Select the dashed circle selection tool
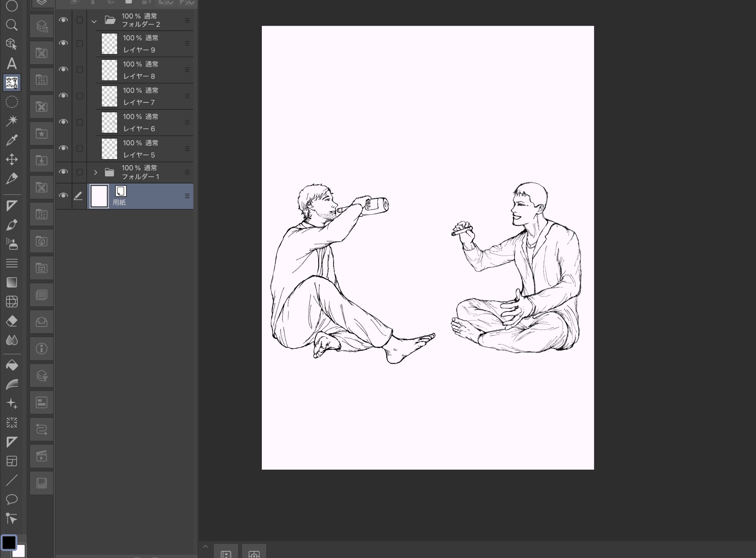Viewport: 756px width, 558px height. pyautogui.click(x=12, y=102)
